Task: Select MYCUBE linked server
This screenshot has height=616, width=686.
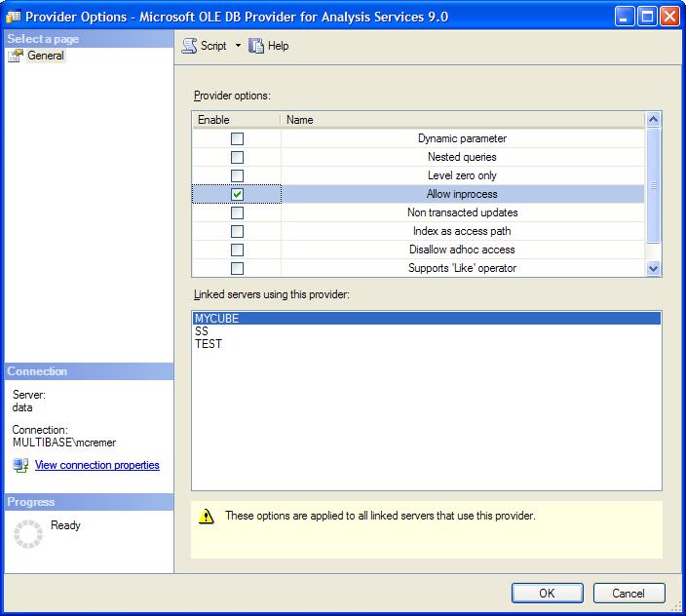Action: click(x=216, y=319)
